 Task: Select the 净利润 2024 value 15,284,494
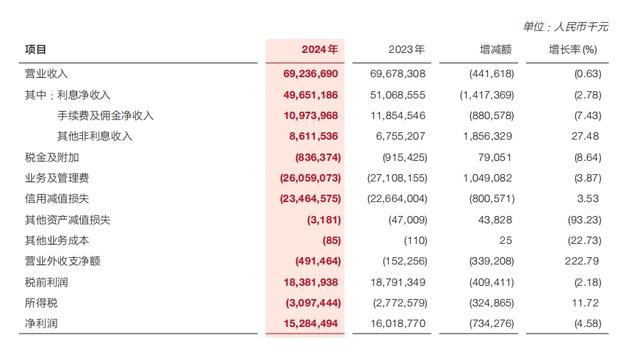click(311, 324)
